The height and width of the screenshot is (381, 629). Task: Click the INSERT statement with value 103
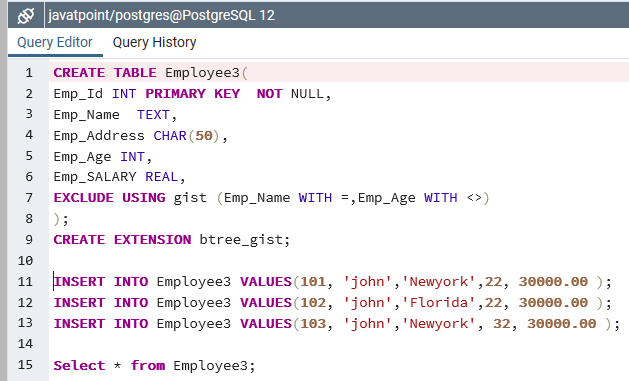(x=337, y=323)
